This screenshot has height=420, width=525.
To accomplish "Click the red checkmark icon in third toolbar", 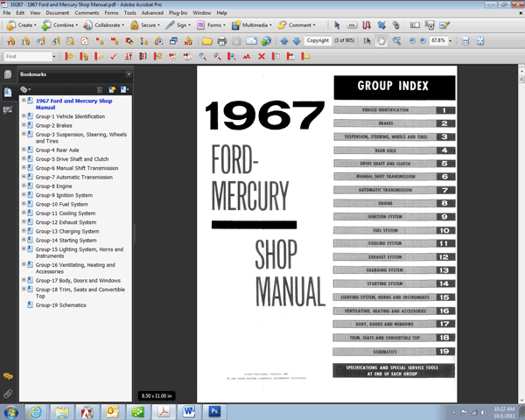I will 114,56.
